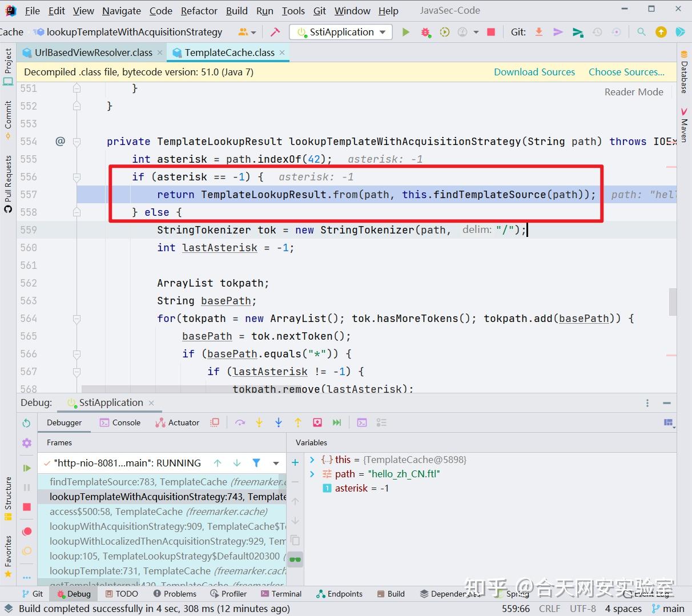Select findTemplateSource:783 frame

[162, 482]
